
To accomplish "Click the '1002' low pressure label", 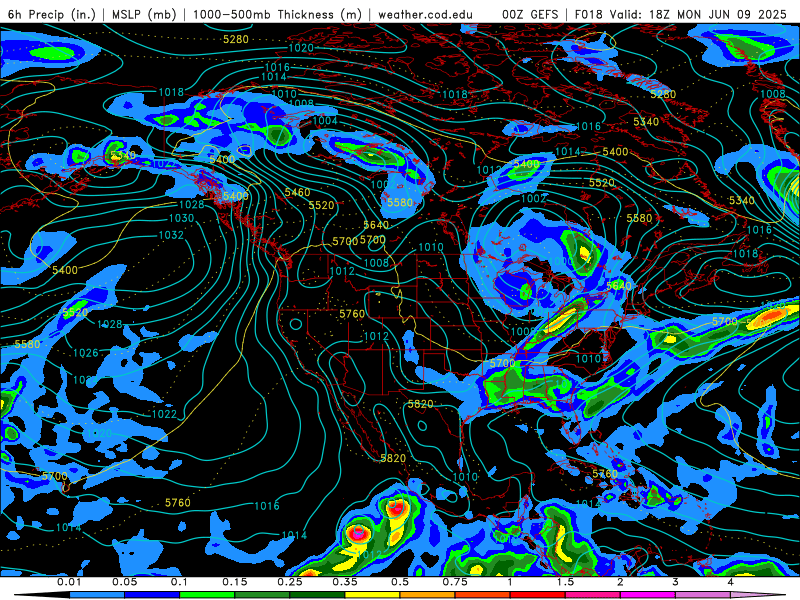I will tap(534, 198).
